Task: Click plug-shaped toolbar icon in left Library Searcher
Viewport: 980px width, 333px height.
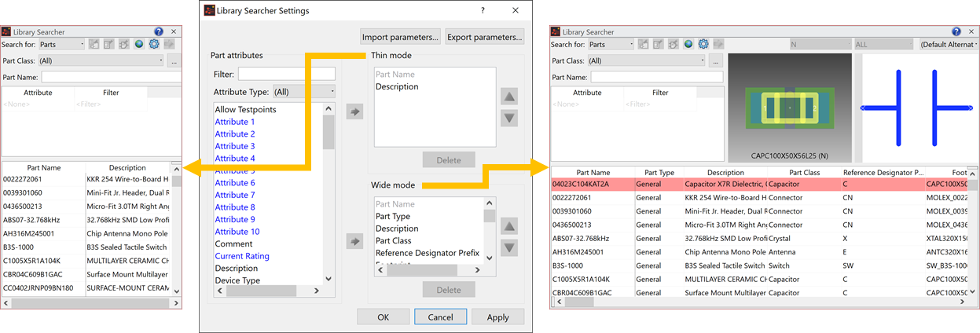Action: (124, 45)
